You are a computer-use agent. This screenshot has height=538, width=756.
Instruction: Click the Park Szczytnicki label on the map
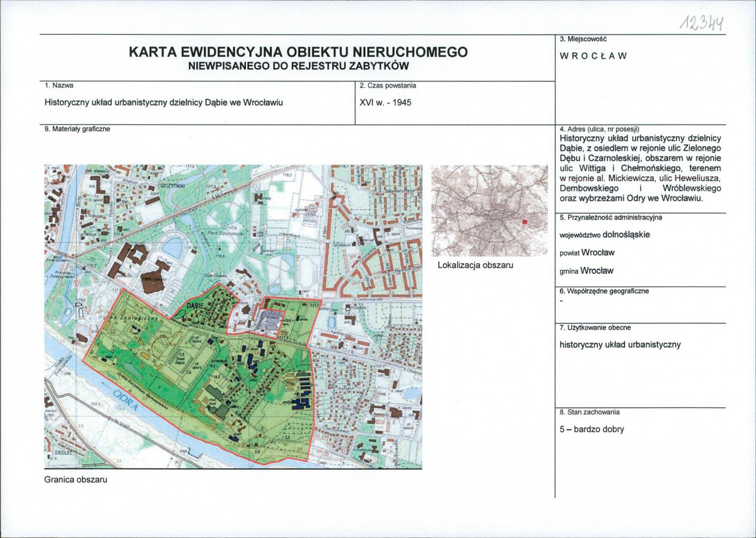tap(226, 233)
